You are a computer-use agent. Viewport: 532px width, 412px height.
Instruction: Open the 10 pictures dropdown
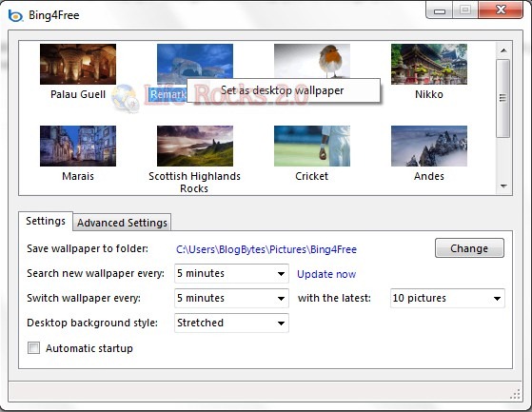447,298
